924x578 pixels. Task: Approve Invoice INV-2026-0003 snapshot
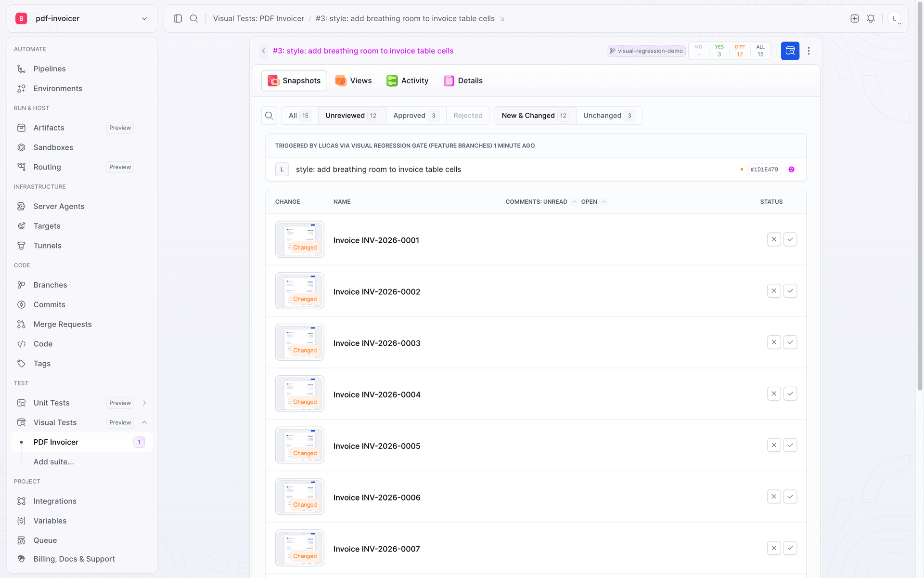click(790, 342)
